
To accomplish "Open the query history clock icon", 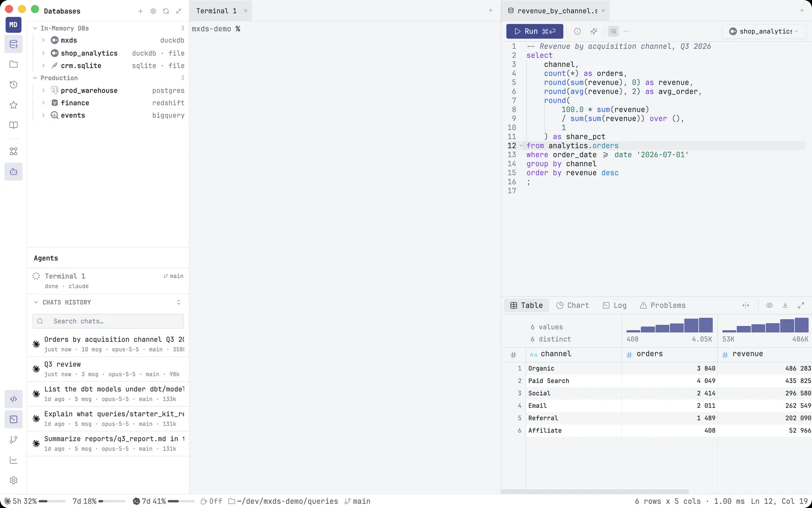I will (x=14, y=84).
